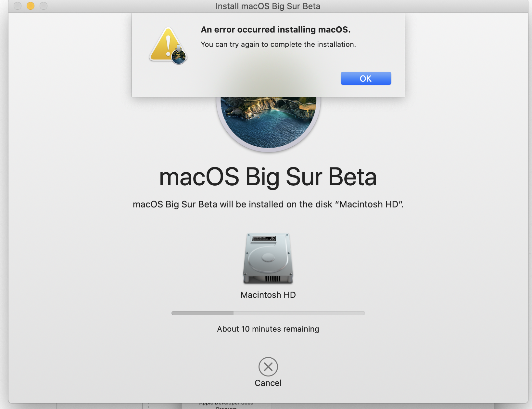
Task: Click the Big Sur circular artwork
Action: click(x=268, y=125)
